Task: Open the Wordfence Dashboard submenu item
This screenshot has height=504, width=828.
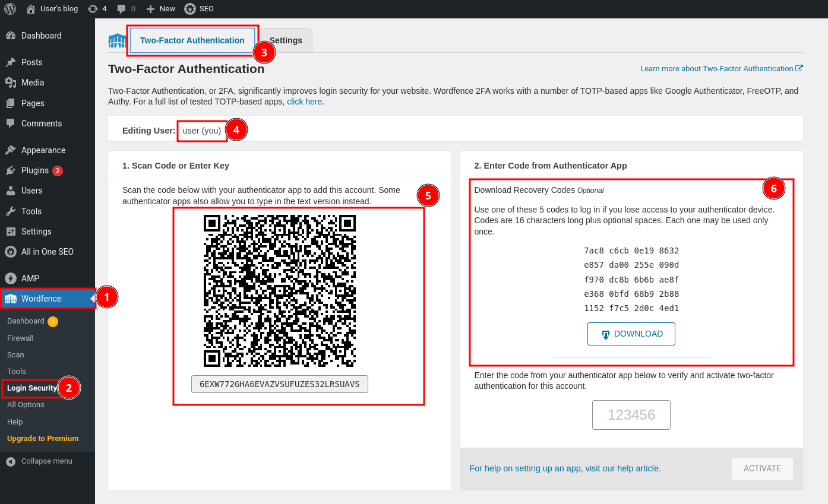Action: click(26, 321)
